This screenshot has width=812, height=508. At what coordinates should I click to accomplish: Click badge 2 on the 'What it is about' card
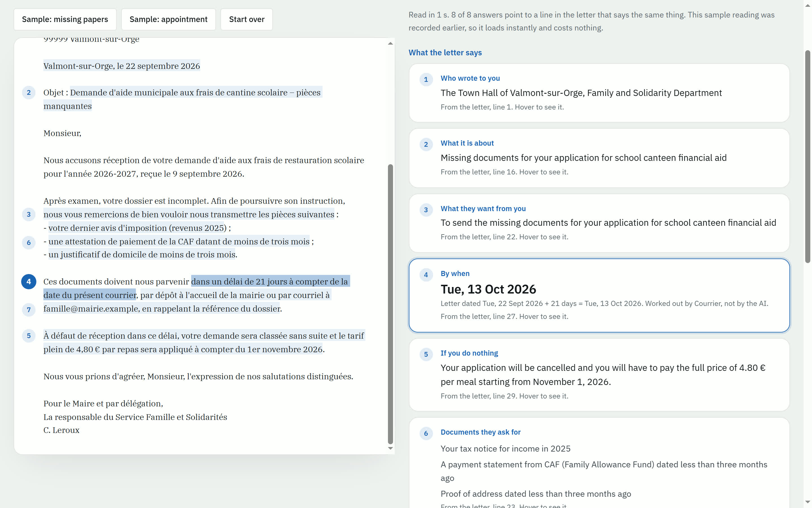point(426,144)
